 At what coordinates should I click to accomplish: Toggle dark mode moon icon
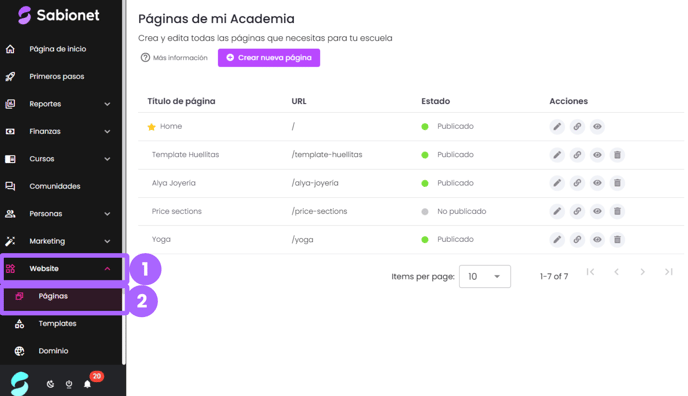click(x=50, y=384)
